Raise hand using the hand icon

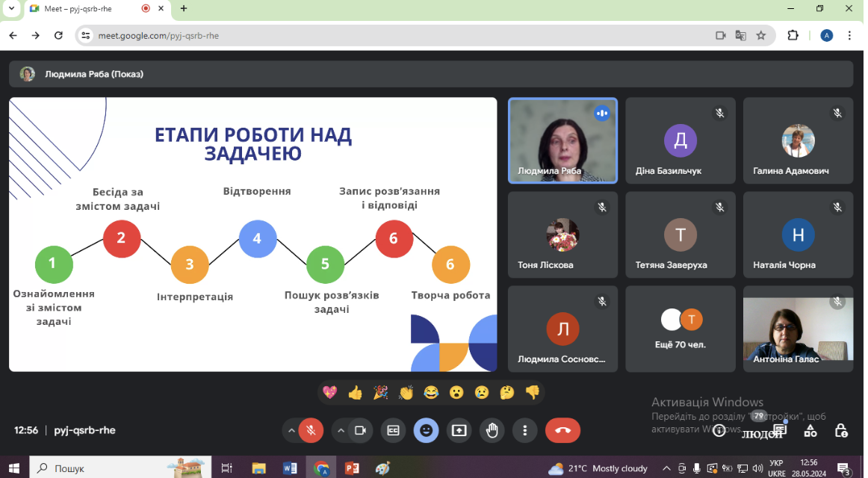click(x=492, y=430)
